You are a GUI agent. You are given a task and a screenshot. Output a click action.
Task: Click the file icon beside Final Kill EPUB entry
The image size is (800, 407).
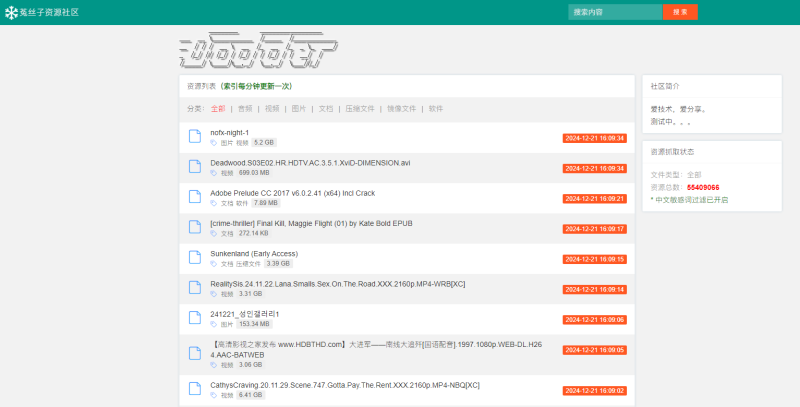[194, 227]
